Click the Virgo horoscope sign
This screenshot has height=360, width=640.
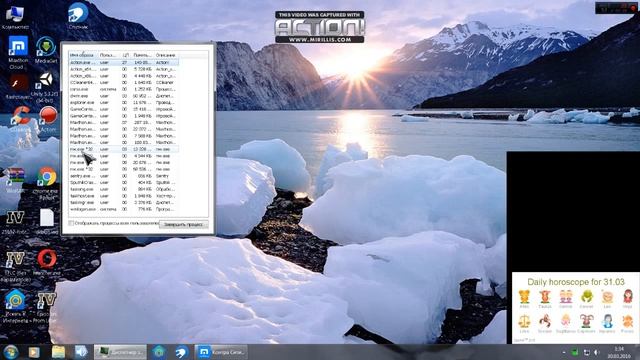pos(628,299)
